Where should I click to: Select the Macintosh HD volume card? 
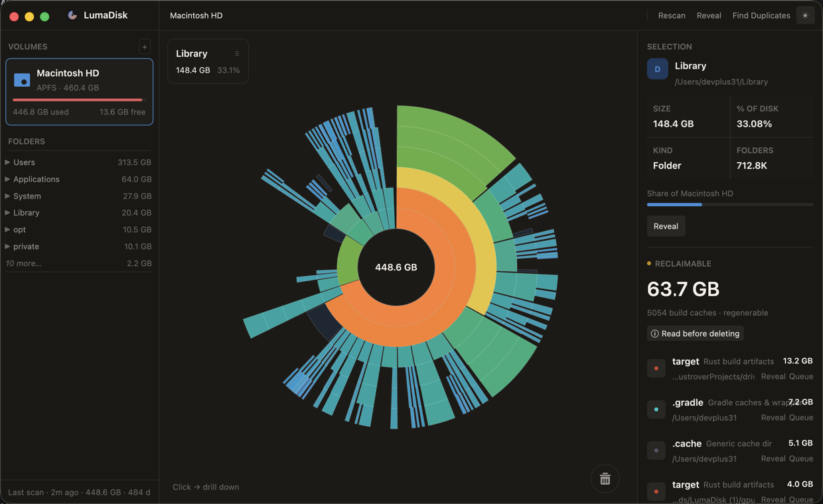coord(79,92)
